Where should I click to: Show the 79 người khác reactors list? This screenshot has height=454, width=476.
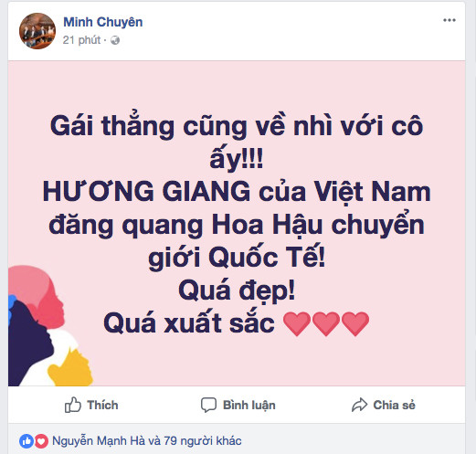(x=203, y=441)
